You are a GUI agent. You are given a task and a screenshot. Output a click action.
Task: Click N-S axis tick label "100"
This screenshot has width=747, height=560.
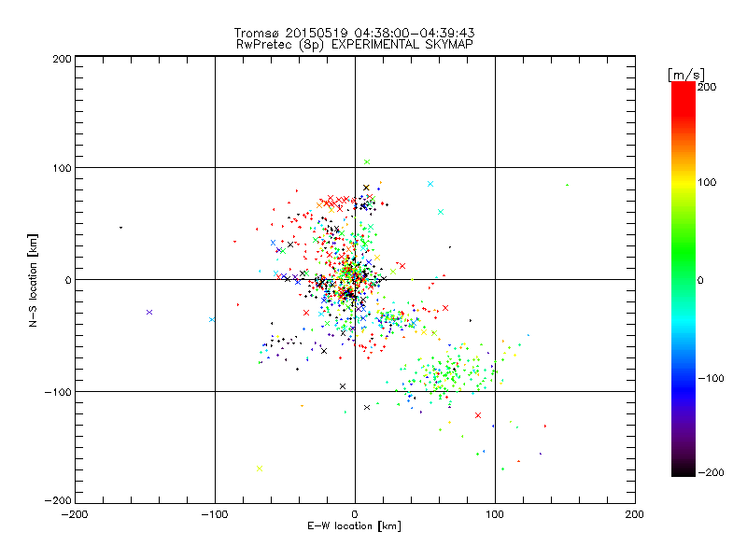click(63, 169)
